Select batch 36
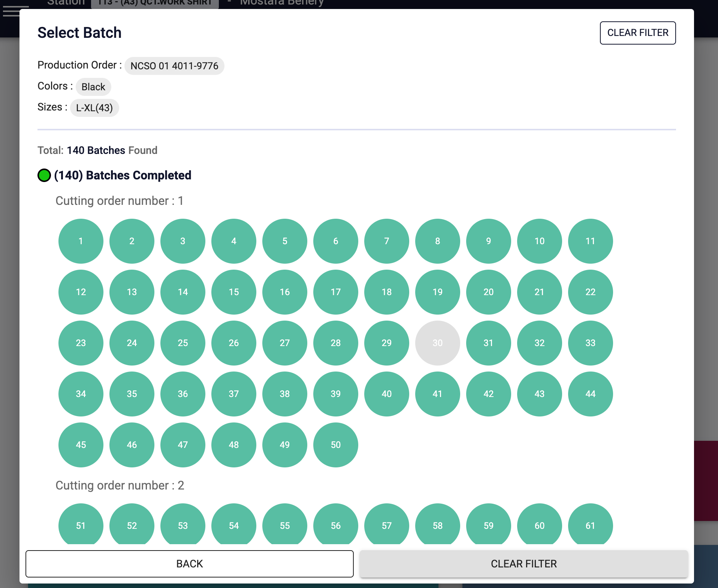 (183, 394)
